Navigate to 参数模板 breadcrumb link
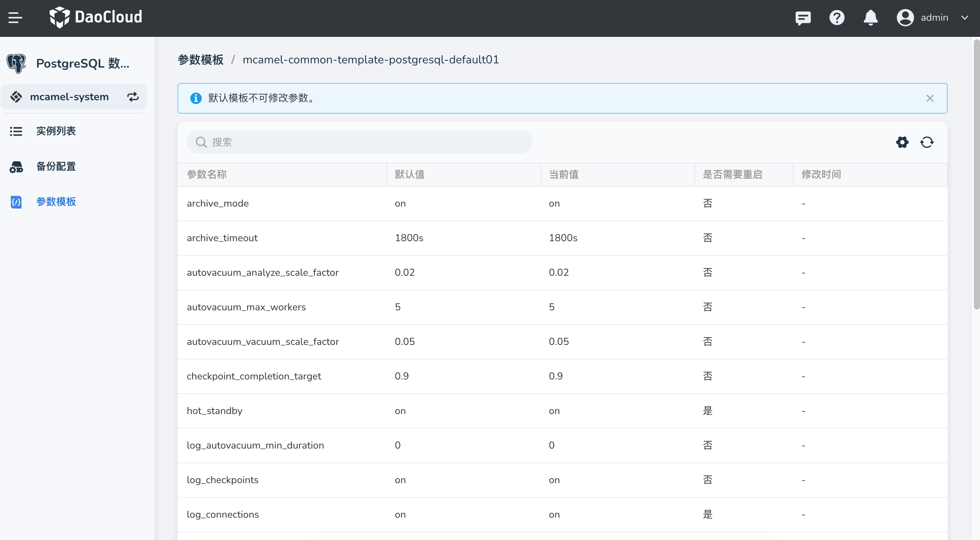Viewport: 980px width, 540px height. pyautogui.click(x=200, y=60)
